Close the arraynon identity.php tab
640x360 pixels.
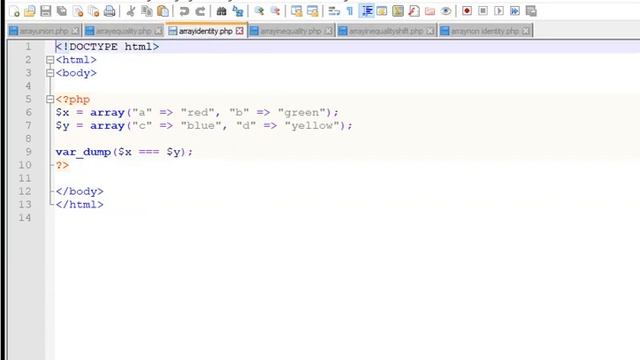[526, 31]
